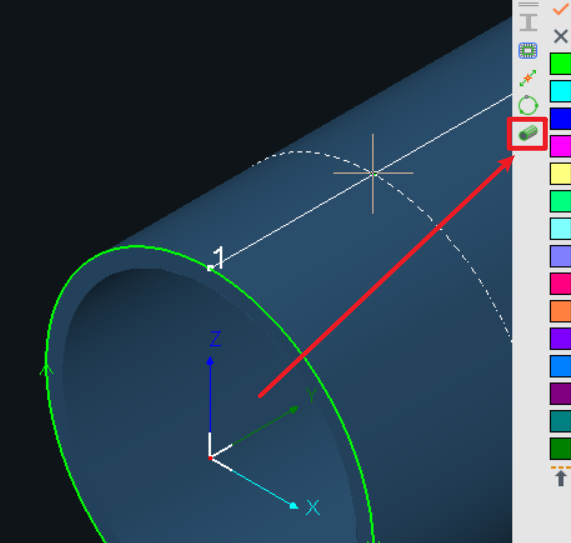Screen dimensions: 571x543
Task: Select the orange color swatch
Action: (561, 311)
